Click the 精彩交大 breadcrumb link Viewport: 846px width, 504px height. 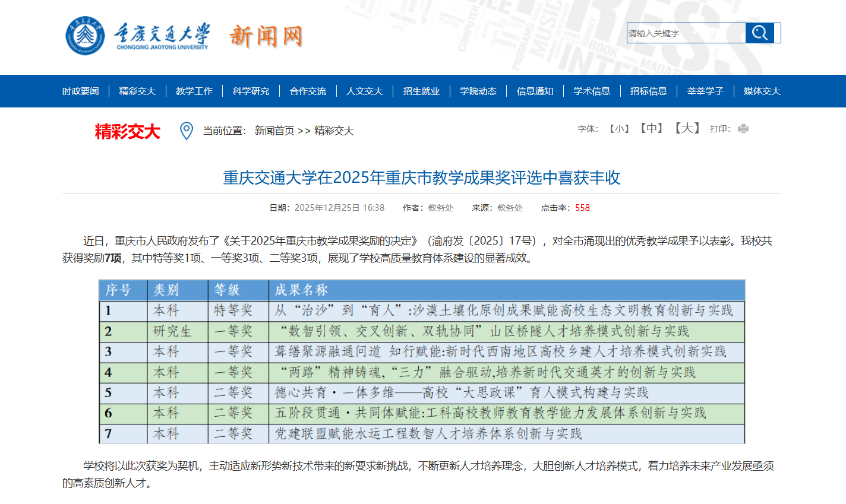click(334, 131)
